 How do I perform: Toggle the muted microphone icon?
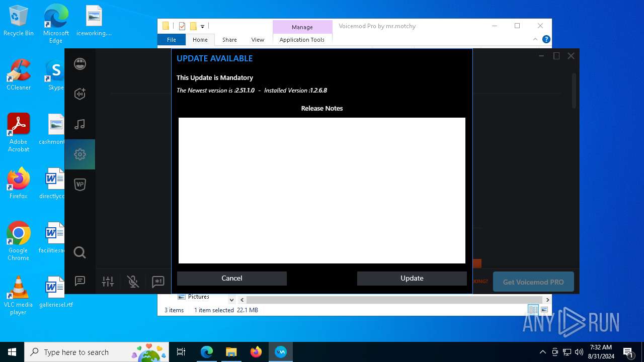tap(133, 282)
